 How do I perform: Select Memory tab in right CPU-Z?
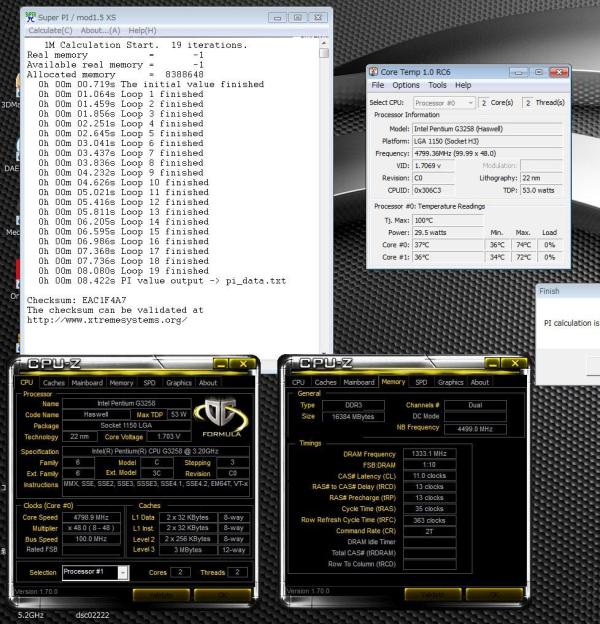tap(393, 382)
